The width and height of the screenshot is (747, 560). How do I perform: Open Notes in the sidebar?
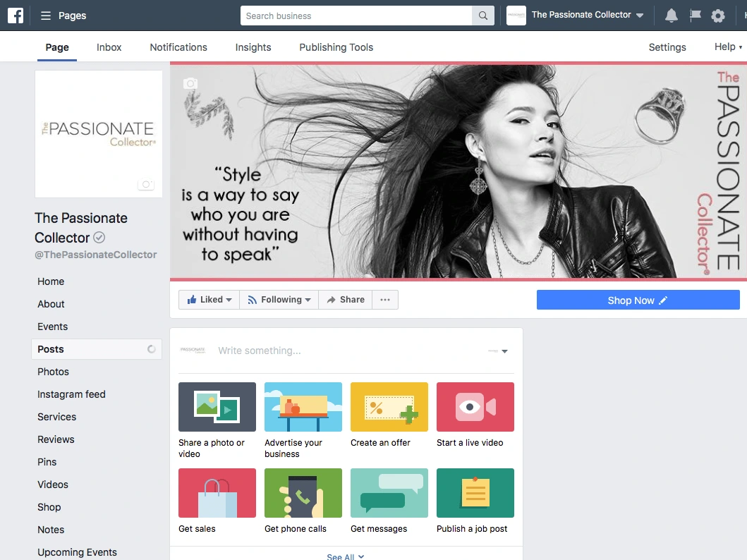tap(51, 530)
